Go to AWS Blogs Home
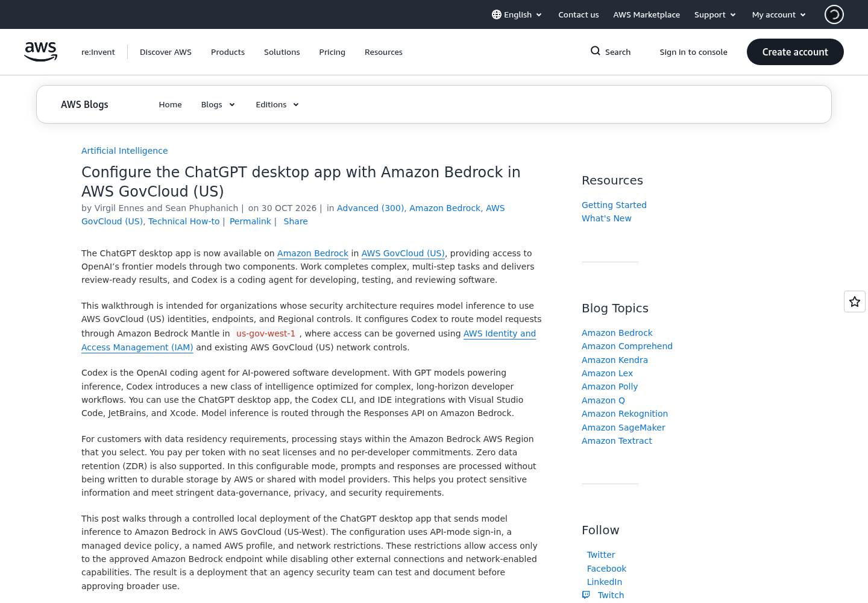The width and height of the screenshot is (868, 603). (170, 105)
